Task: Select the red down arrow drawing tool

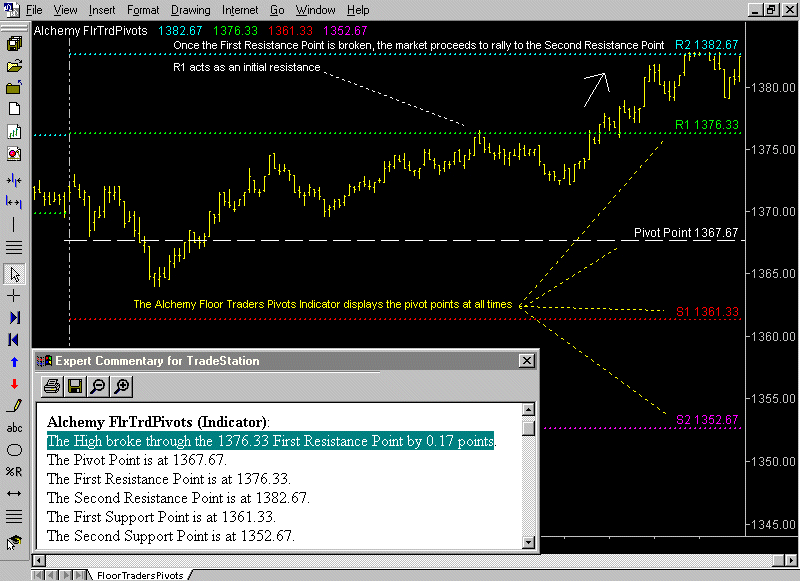Action: tap(14, 384)
